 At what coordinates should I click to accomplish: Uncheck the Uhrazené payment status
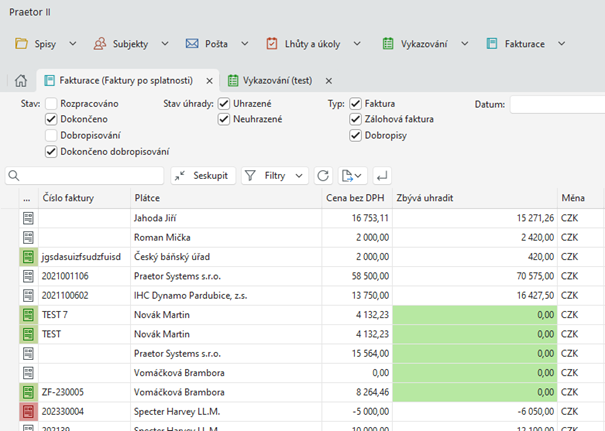coord(224,103)
